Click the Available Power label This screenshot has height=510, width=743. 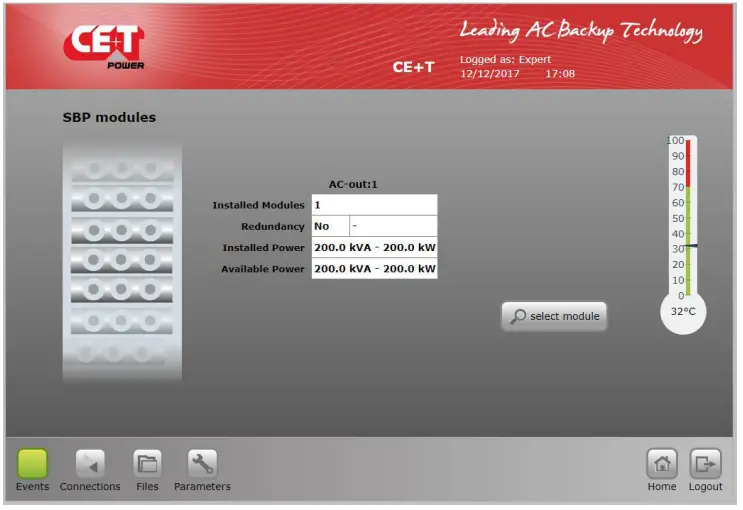point(263,269)
